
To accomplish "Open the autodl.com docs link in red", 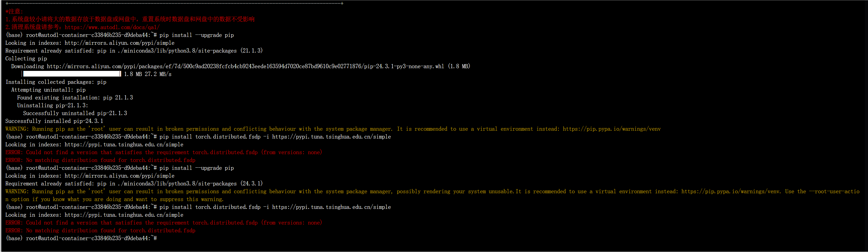I will pos(112,27).
